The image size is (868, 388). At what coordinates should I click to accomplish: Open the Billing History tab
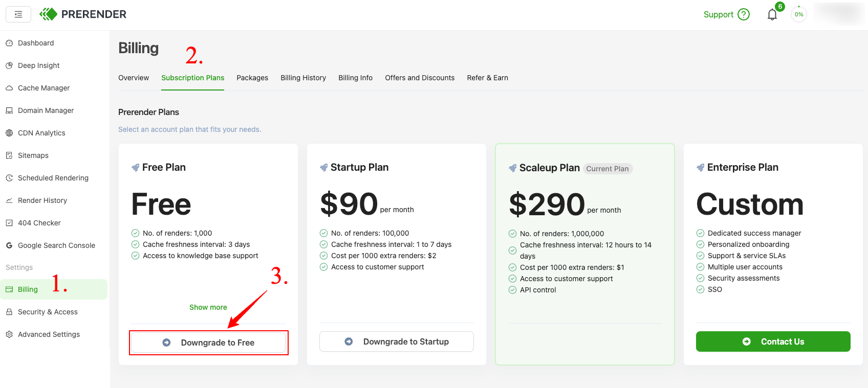click(x=303, y=78)
